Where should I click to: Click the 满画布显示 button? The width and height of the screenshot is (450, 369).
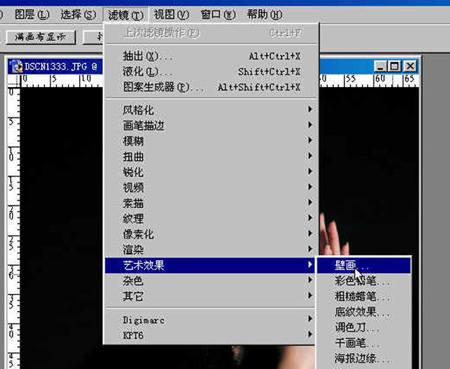[41, 37]
